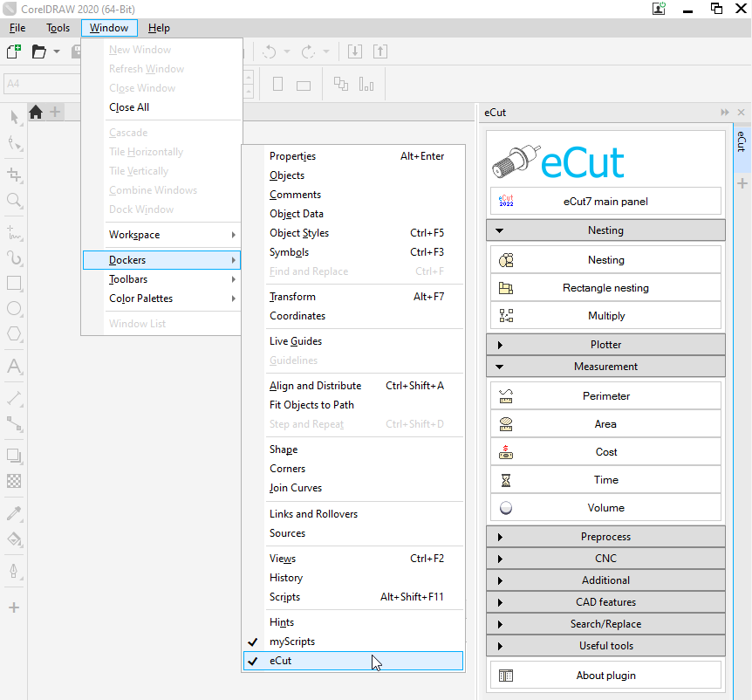Uncheck the eCut docker menu entry
This screenshot has width=752, height=700.
(280, 661)
